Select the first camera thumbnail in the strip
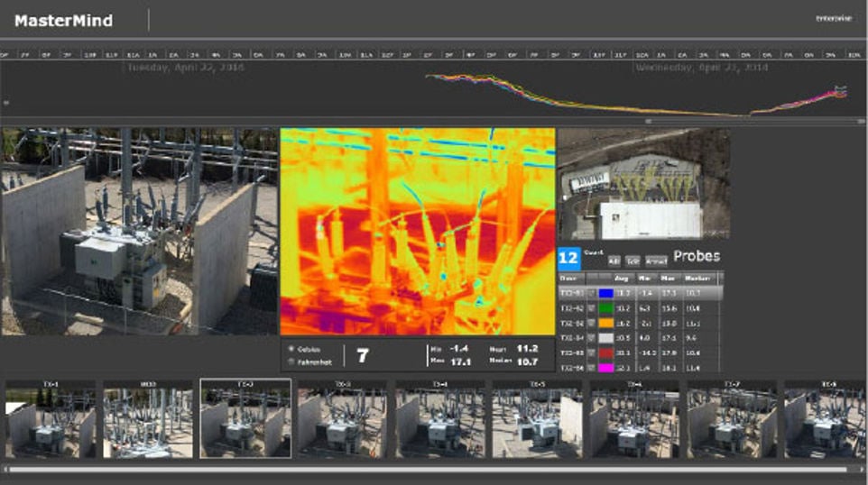 click(51, 418)
